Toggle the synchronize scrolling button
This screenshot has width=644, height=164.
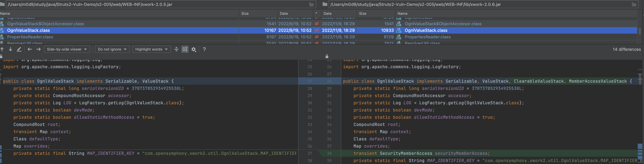coord(185,49)
